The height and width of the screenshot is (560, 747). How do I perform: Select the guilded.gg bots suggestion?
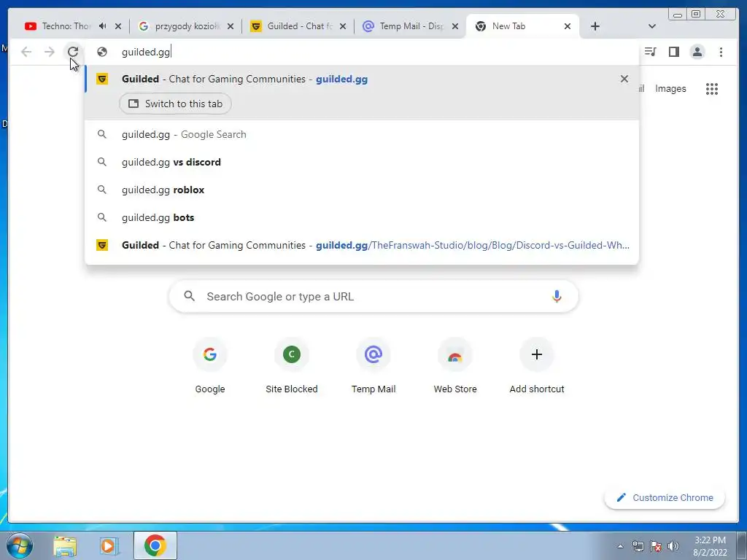(362, 217)
